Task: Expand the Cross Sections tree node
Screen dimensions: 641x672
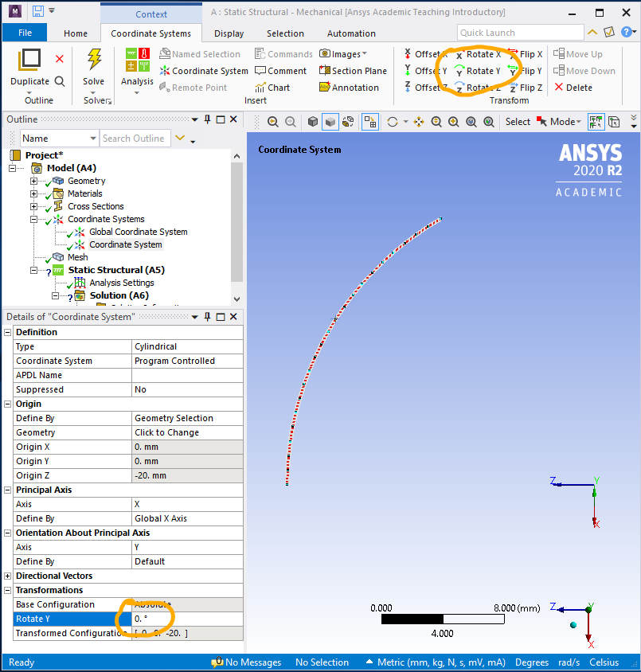Action: tap(33, 206)
